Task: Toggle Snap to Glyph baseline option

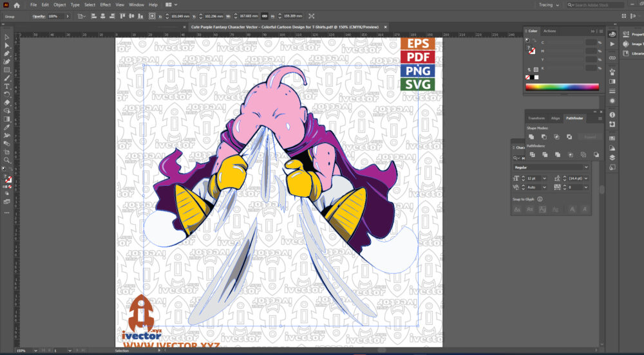Action: pos(518,210)
